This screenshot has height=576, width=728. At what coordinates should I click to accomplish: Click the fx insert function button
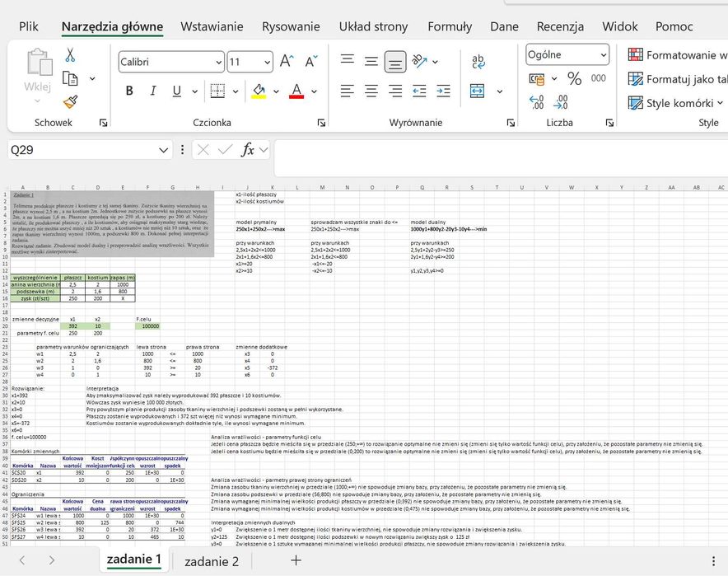click(x=248, y=150)
